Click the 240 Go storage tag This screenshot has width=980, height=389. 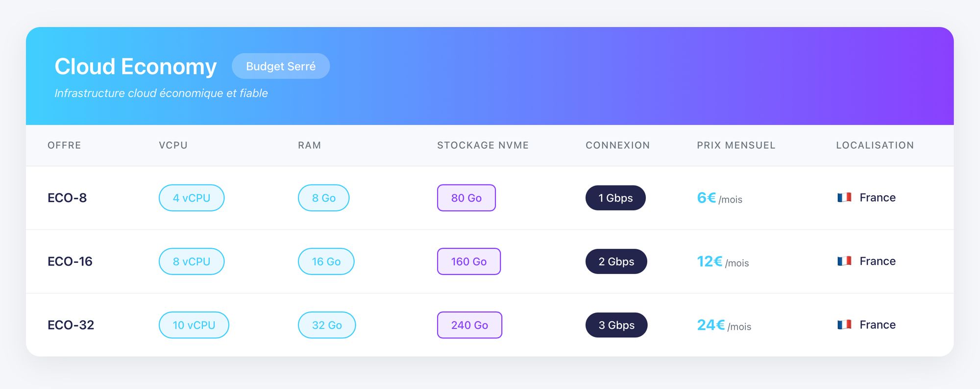[469, 325]
